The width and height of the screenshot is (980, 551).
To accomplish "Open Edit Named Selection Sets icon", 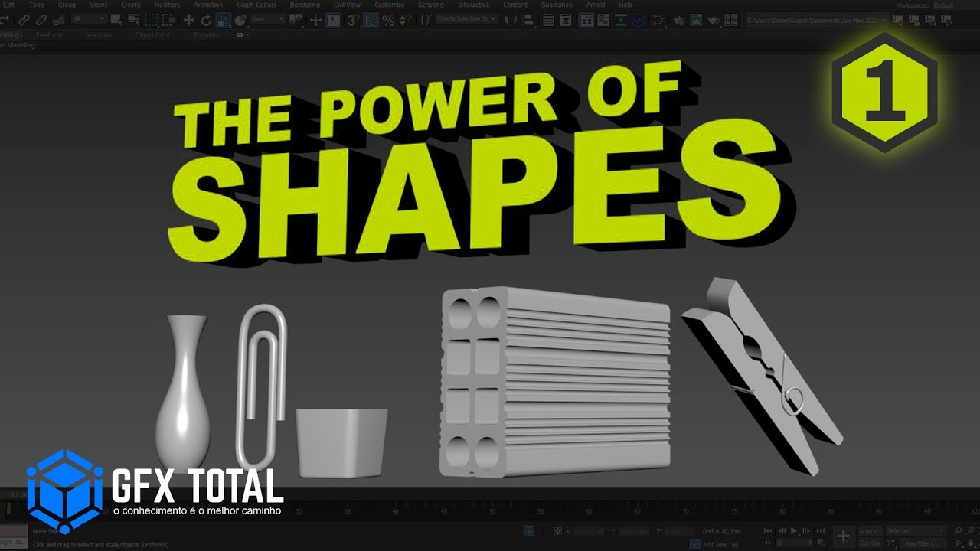I will coord(426,20).
